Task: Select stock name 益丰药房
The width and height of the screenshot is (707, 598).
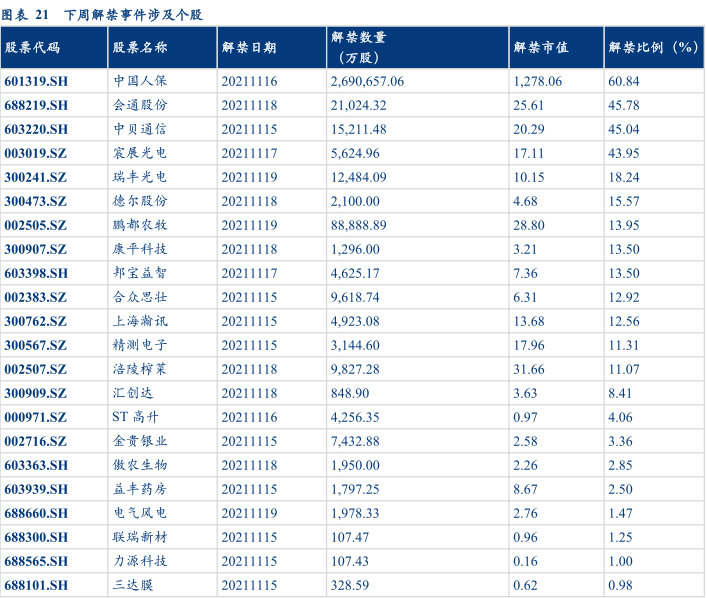Action: pyautogui.click(x=140, y=489)
